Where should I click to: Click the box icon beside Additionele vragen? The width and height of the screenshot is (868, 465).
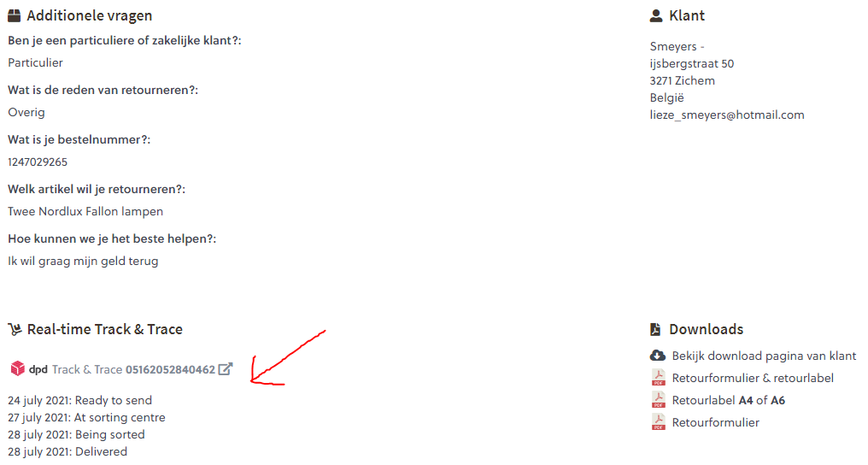[x=14, y=16]
